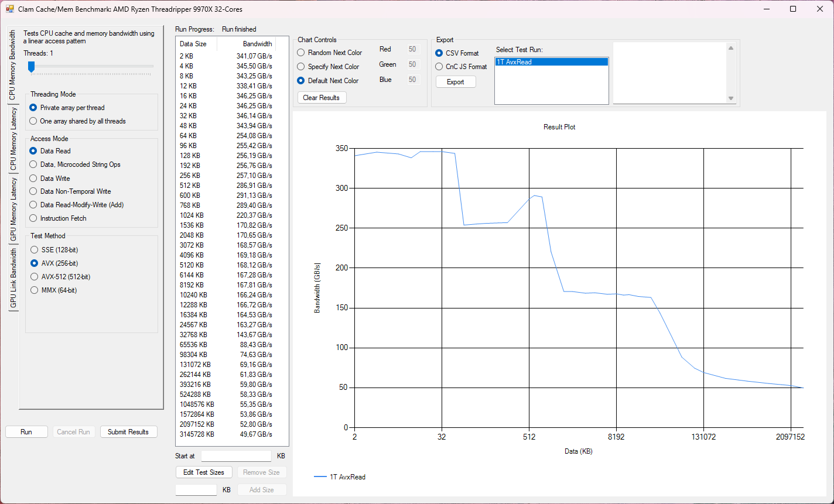The height and width of the screenshot is (504, 834).
Task: Select MMX (64-bit) test method
Action: pos(53,290)
